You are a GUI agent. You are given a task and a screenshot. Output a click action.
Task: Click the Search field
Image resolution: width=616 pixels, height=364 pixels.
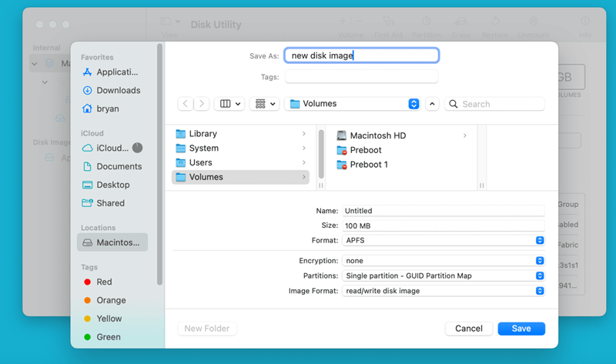(494, 104)
